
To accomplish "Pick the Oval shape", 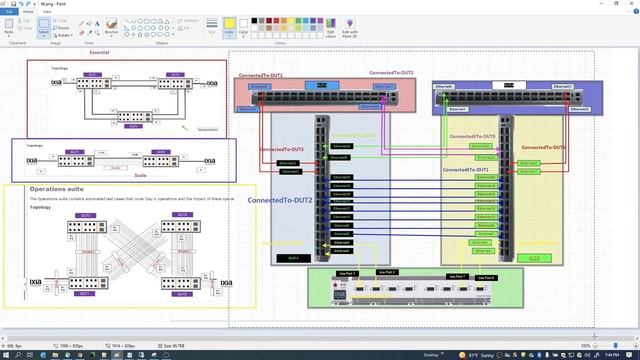I will click(140, 21).
